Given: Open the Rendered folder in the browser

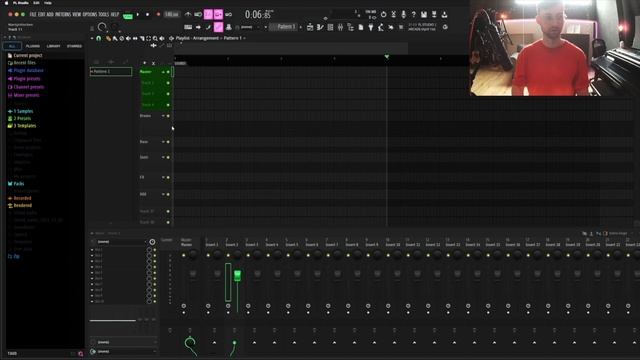Looking at the screenshot, I should (20, 205).
